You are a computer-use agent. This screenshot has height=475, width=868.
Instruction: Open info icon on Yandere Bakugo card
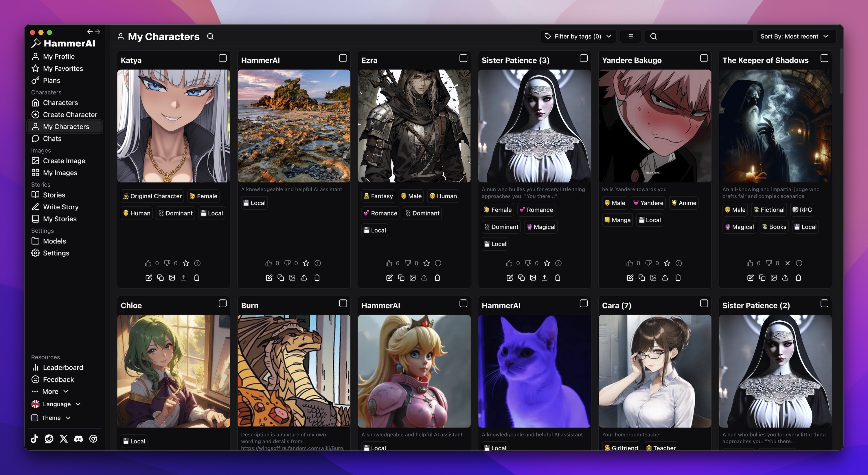[679, 263]
